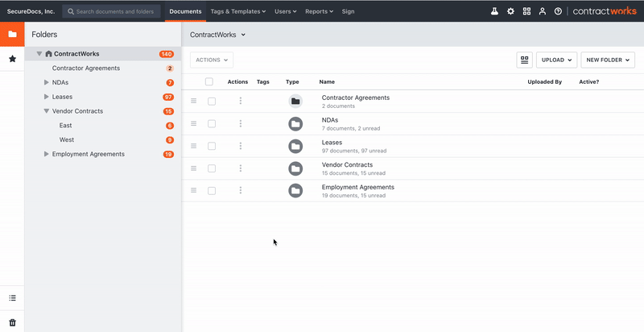Click the New Folder button
The height and width of the screenshot is (332, 644).
(608, 60)
